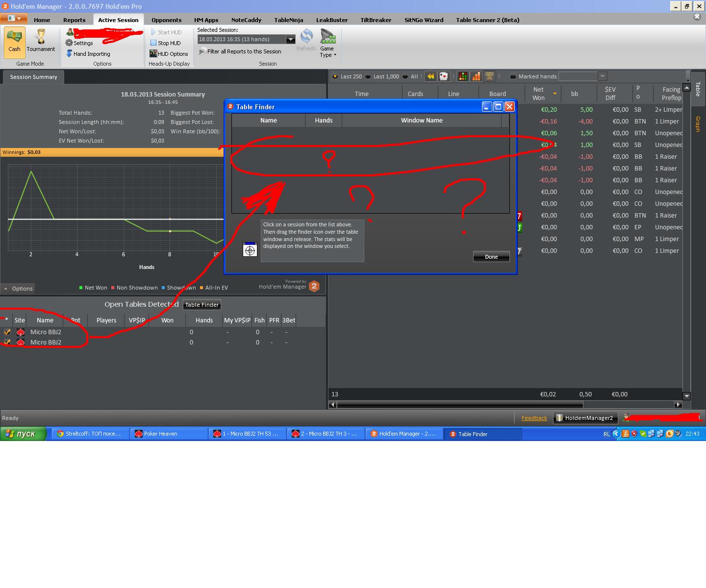Screen dimensions: 706x588
Task: Open TableNinja tab
Action: pos(289,20)
